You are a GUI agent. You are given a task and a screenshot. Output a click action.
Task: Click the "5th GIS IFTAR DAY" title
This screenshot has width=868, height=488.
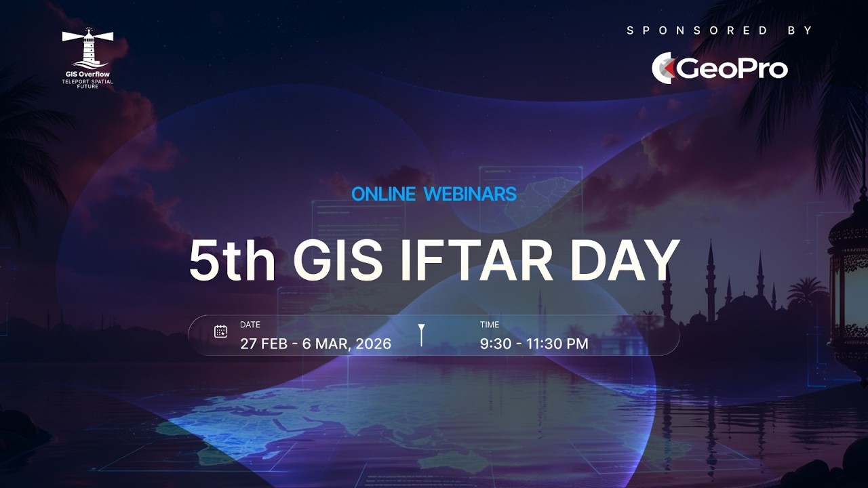click(434, 260)
